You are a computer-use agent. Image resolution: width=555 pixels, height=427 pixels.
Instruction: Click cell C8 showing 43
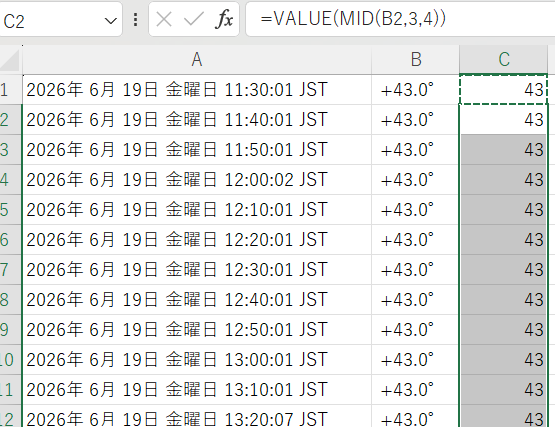[x=504, y=300]
